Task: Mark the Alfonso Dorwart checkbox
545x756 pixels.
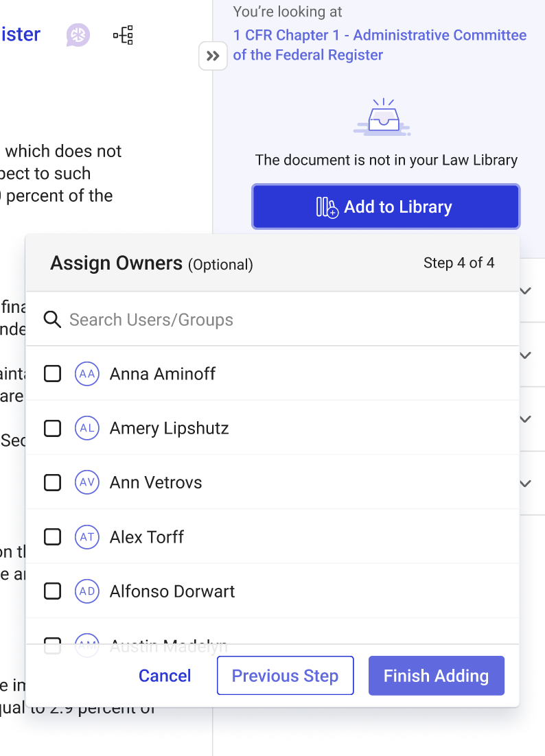Action: click(53, 591)
